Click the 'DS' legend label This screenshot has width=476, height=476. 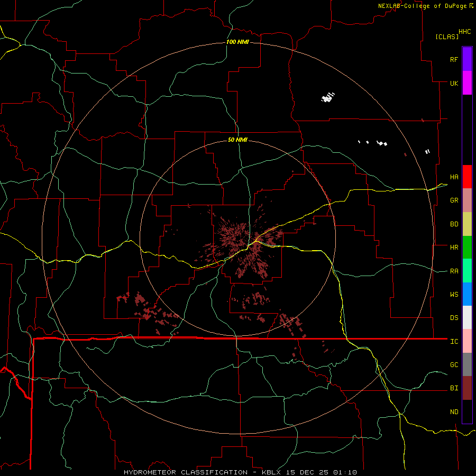(454, 318)
